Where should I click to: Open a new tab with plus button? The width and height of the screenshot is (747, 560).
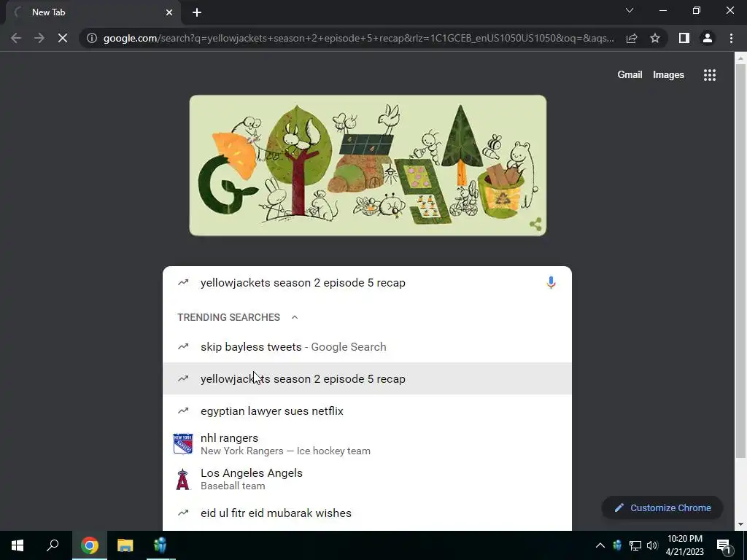[x=197, y=12]
